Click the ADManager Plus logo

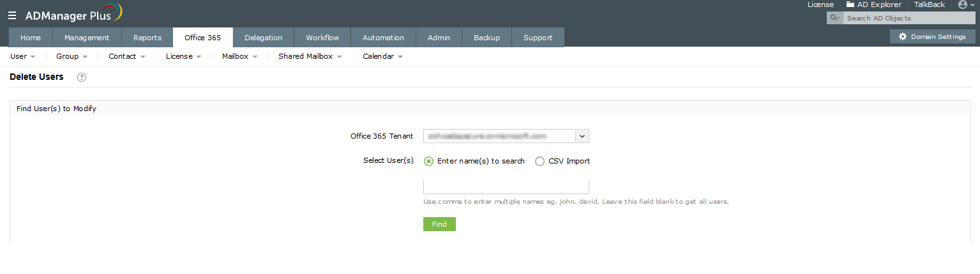pos(73,14)
